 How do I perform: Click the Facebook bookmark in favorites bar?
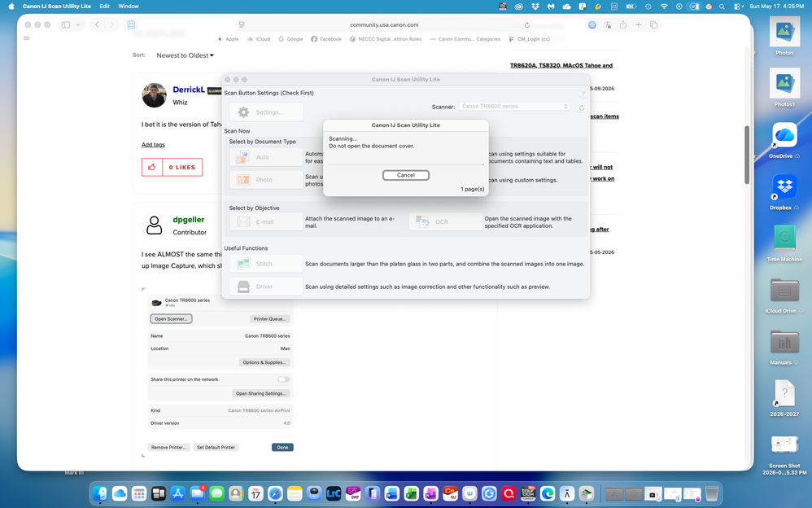tap(326, 39)
